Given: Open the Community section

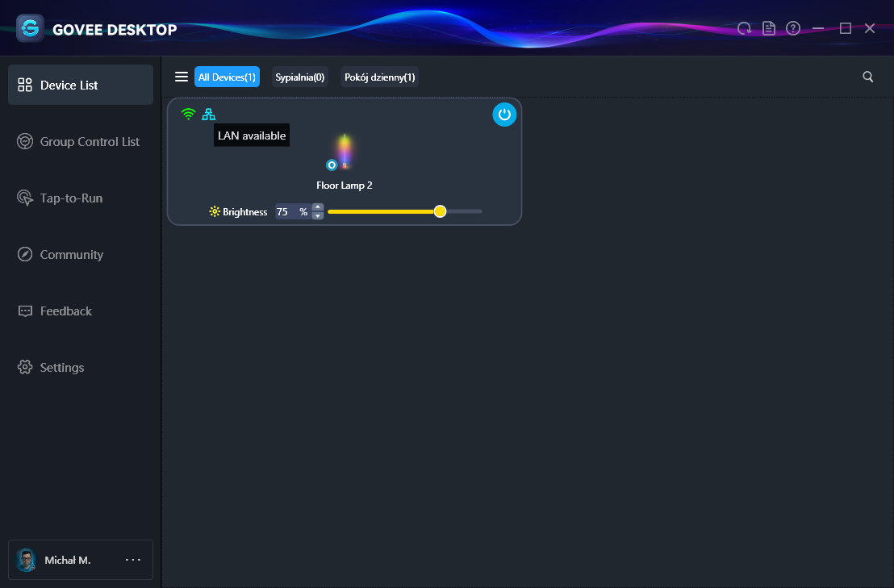Looking at the screenshot, I should pos(81,254).
